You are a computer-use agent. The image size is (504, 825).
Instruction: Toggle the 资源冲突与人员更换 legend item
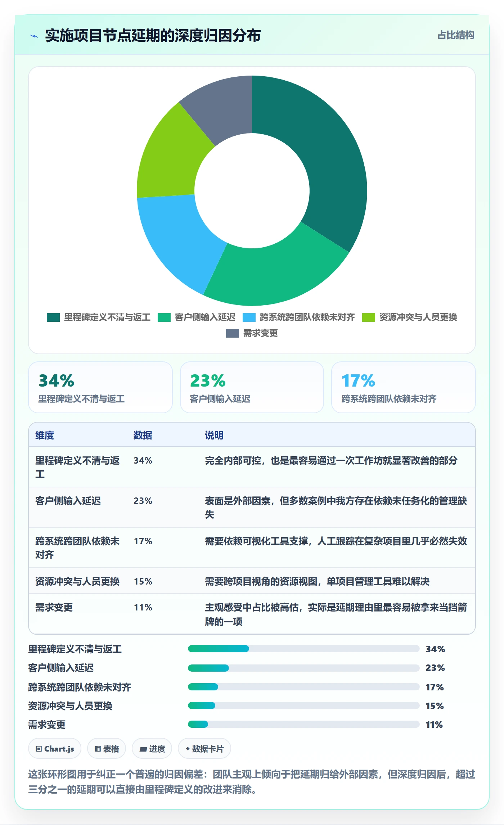coord(410,317)
